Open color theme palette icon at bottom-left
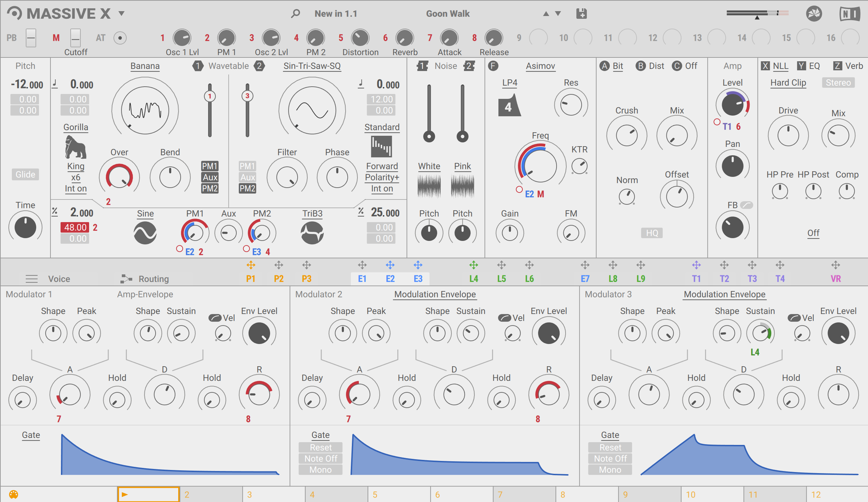This screenshot has height=502, width=868. 14,494
